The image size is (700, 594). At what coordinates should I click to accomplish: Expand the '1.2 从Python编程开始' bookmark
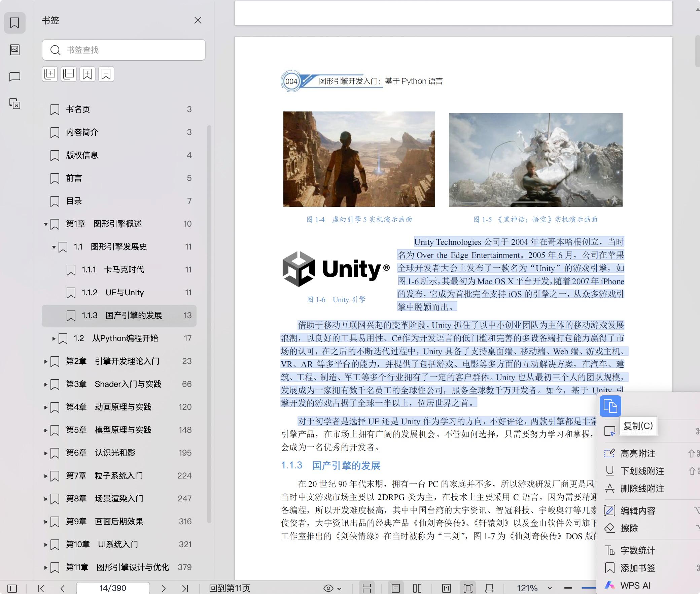coord(54,338)
